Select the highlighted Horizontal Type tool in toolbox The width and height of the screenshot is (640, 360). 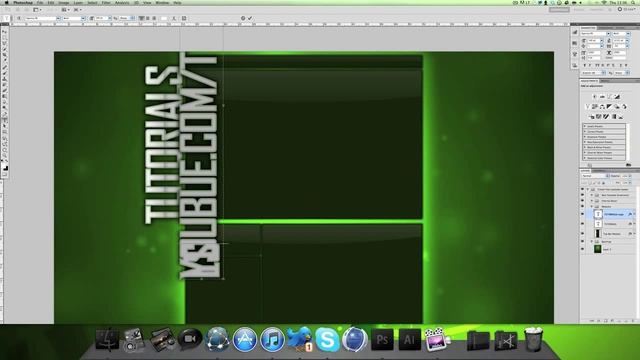(5, 120)
